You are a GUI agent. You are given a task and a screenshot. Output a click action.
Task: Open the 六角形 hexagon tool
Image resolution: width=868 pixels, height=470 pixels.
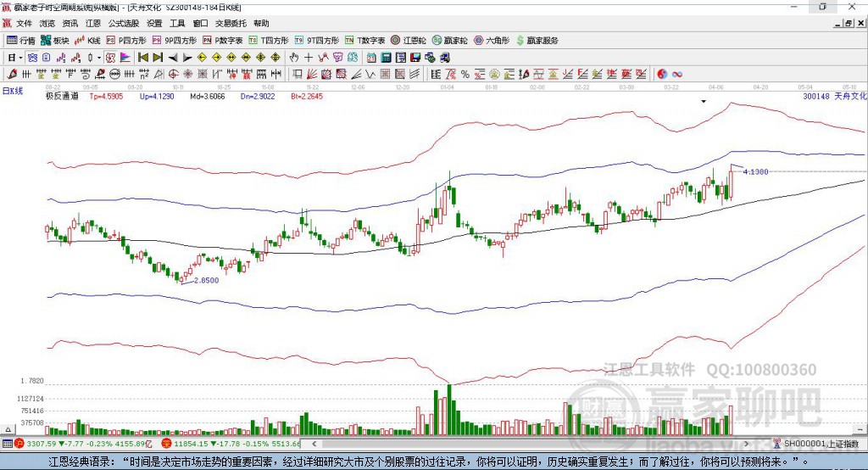pos(492,41)
